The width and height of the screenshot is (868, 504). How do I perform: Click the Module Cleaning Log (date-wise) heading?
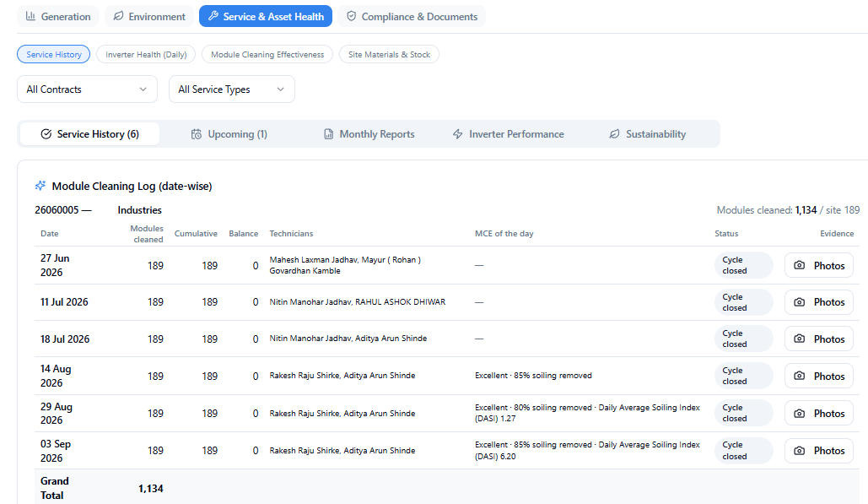(x=132, y=186)
